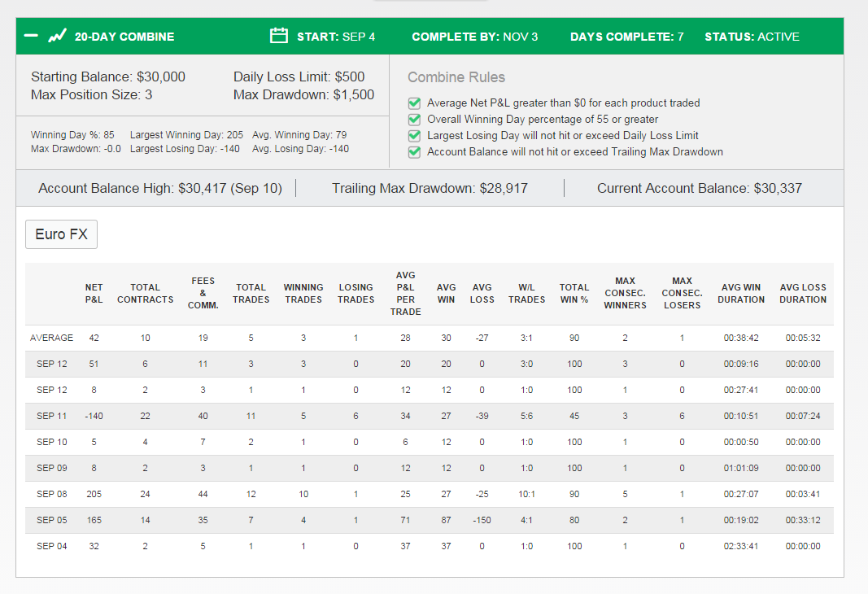Click the Avg. Winning Day 79 stat
This screenshot has height=594, width=868.
point(299,134)
